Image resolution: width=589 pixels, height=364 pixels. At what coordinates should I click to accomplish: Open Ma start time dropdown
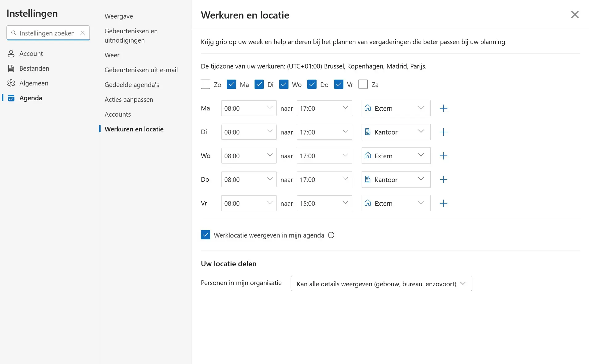tap(249, 108)
